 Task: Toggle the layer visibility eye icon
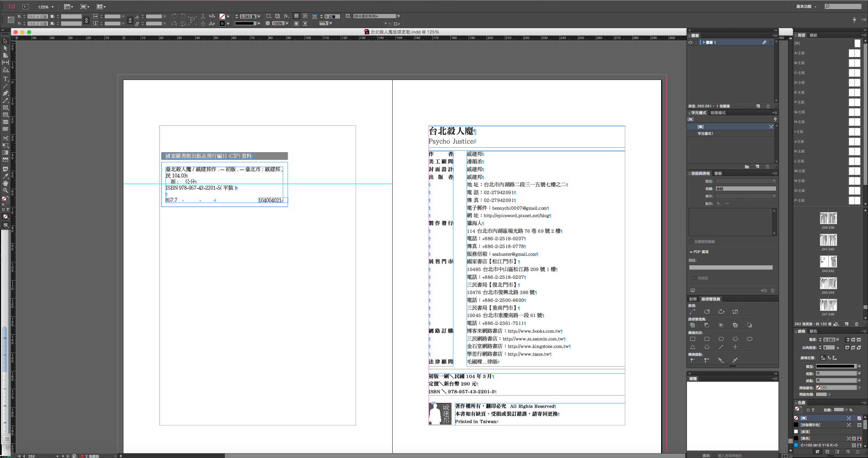[690, 42]
